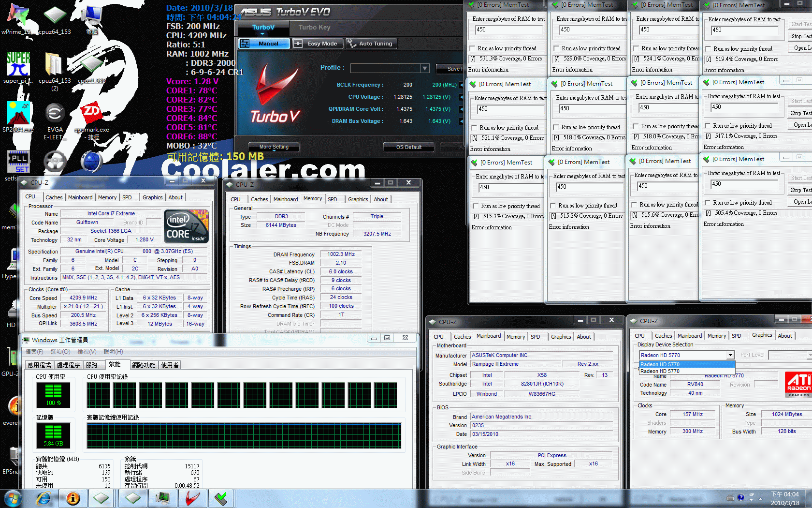The image size is (812, 508).
Task: Toggle low priority thread in MemTest showing 515.3% coverage
Action: [476, 206]
